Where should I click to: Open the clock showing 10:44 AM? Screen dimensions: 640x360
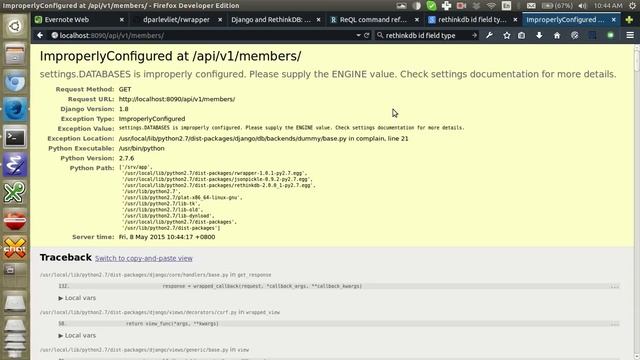point(608,6)
